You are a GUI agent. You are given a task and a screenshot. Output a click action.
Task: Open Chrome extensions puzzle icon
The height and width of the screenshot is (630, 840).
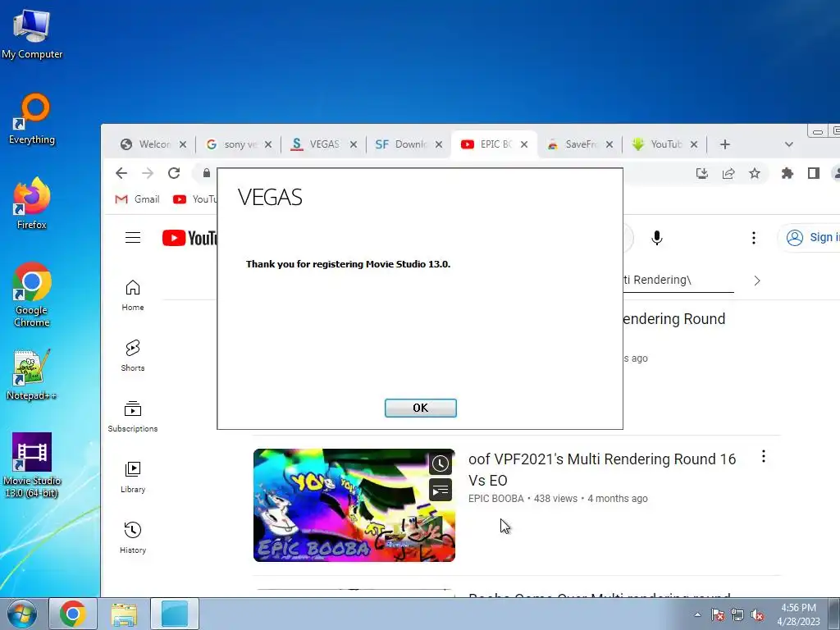(787, 173)
